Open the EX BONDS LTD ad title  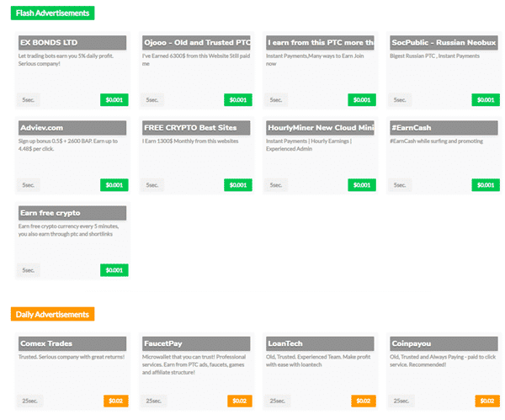pos(72,43)
